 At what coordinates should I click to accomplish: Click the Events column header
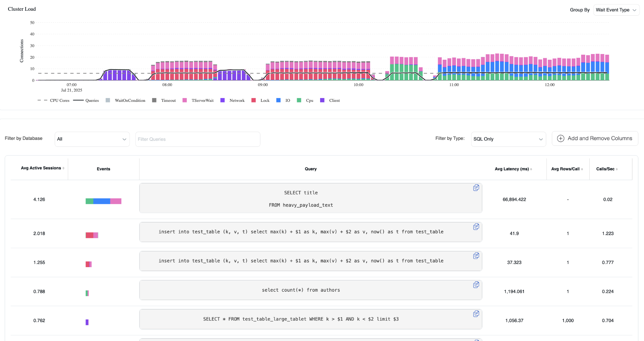tap(103, 169)
